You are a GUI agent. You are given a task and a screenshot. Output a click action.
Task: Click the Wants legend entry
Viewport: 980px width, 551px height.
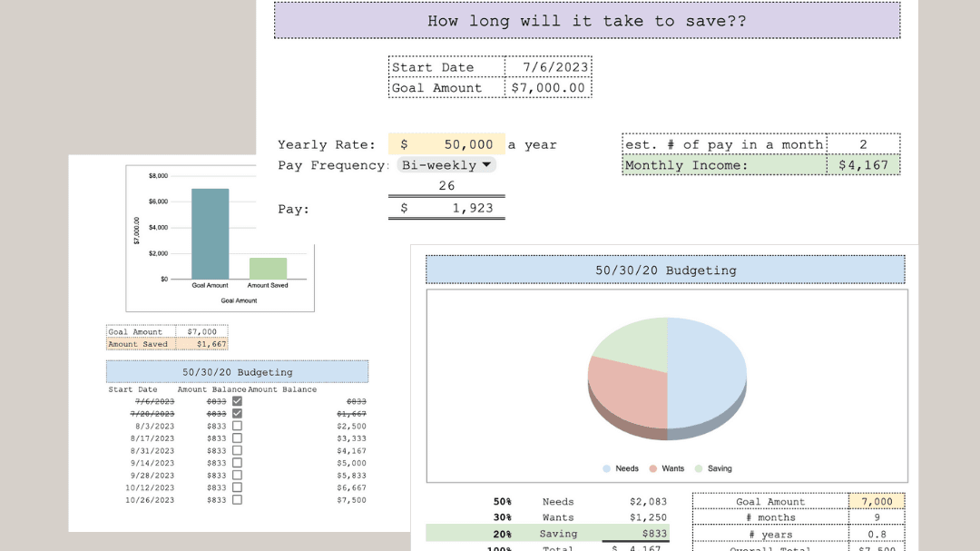[666, 468]
